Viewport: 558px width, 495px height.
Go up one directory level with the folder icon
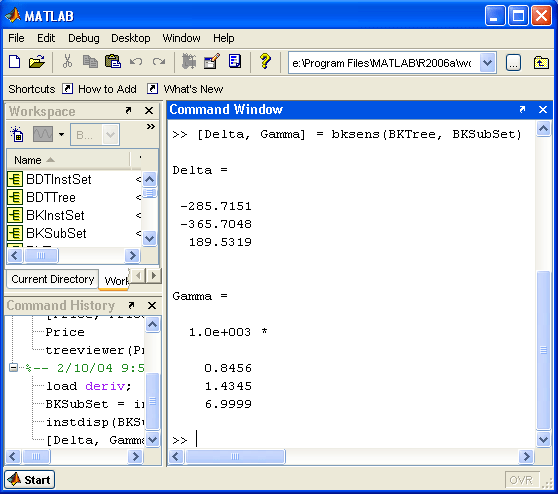pos(541,63)
